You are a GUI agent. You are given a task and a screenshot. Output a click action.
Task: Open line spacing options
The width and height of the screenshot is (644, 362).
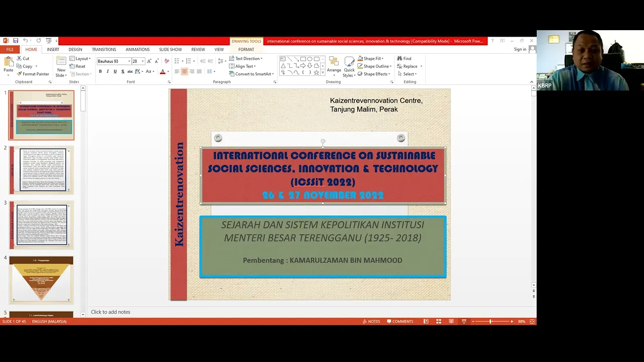tap(221, 61)
